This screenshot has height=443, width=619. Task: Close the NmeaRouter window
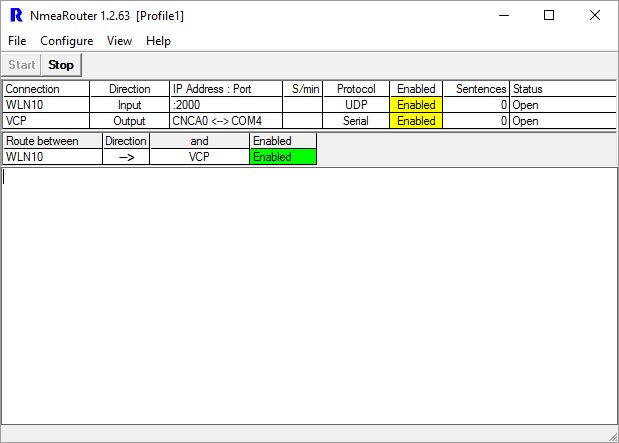click(x=595, y=15)
